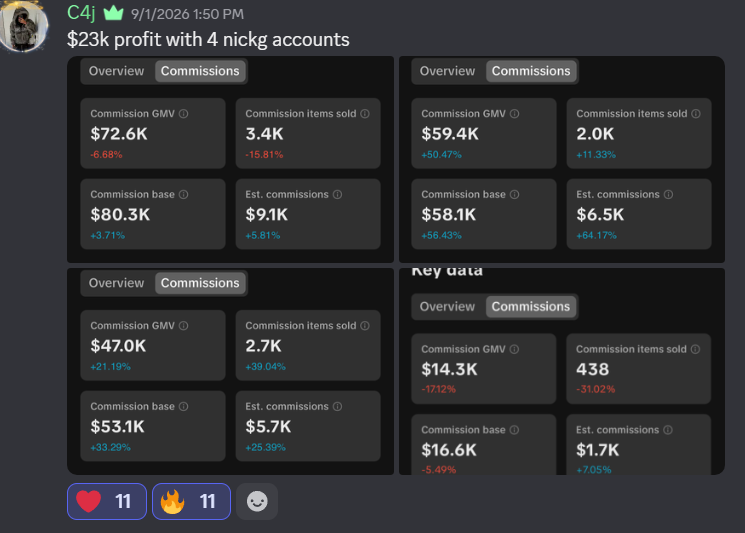745x533 pixels.
Task: Toggle the red heart reaction
Action: (x=107, y=501)
